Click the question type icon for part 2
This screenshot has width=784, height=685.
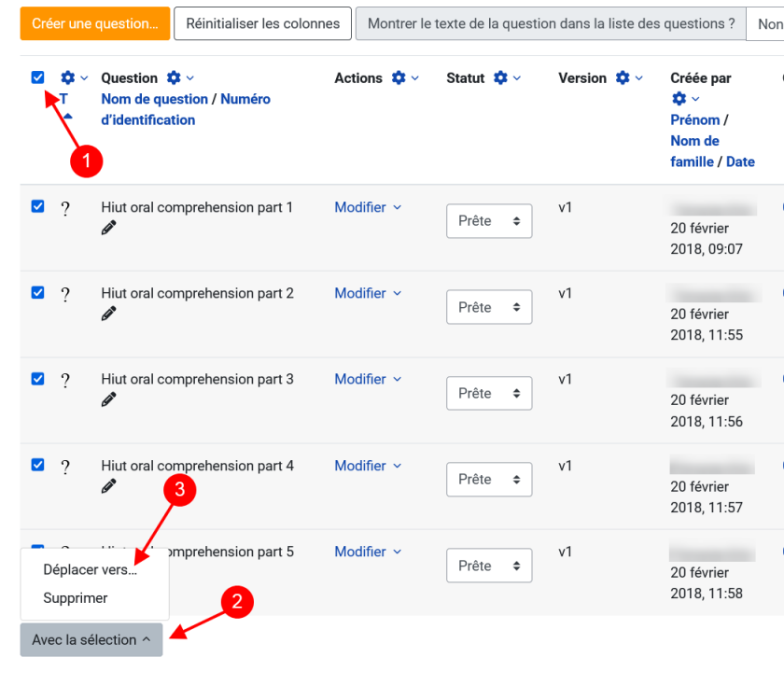(65, 295)
